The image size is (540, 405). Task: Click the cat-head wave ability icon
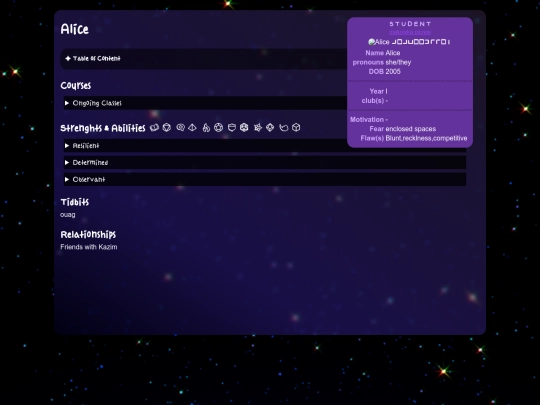pos(284,128)
